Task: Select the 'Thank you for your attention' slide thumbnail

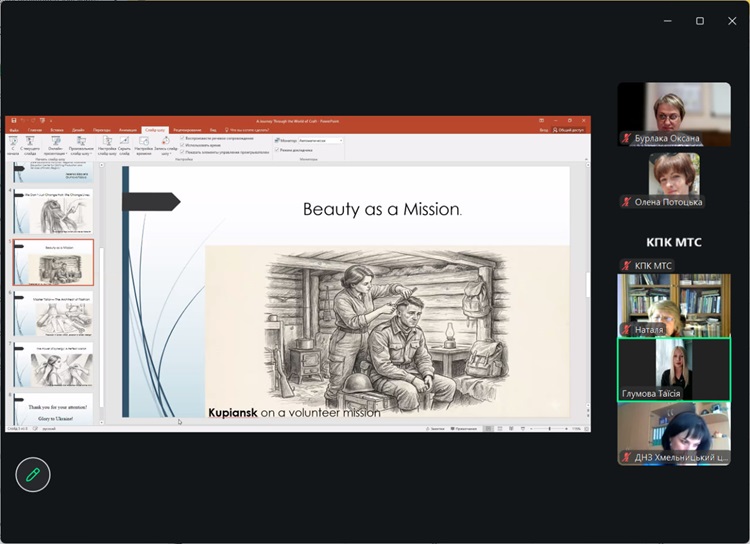Action: (54, 408)
